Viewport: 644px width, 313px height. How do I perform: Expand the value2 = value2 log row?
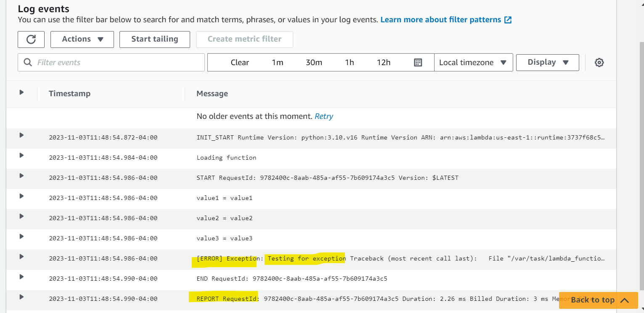(21, 216)
